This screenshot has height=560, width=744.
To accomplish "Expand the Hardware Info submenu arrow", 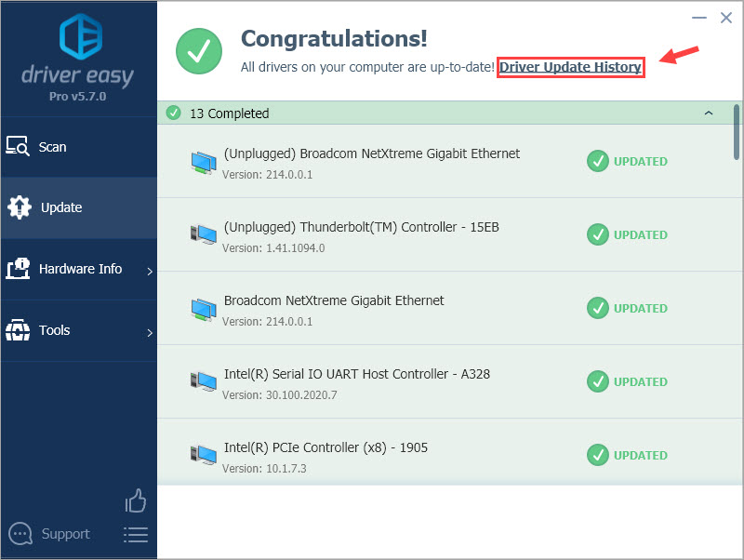I will click(x=150, y=272).
